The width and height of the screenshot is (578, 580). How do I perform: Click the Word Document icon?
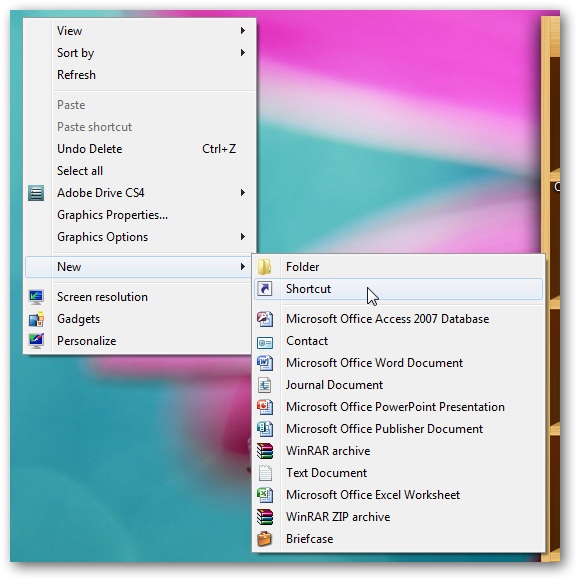[265, 363]
